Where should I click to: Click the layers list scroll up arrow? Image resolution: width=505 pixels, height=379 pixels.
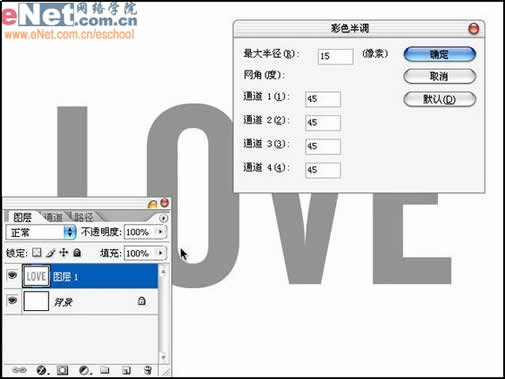[x=163, y=272]
